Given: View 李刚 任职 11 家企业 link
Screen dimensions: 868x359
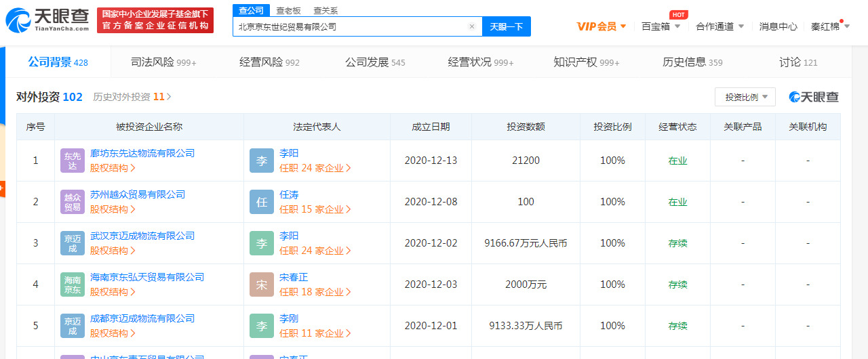Looking at the screenshot, I should click(315, 333).
